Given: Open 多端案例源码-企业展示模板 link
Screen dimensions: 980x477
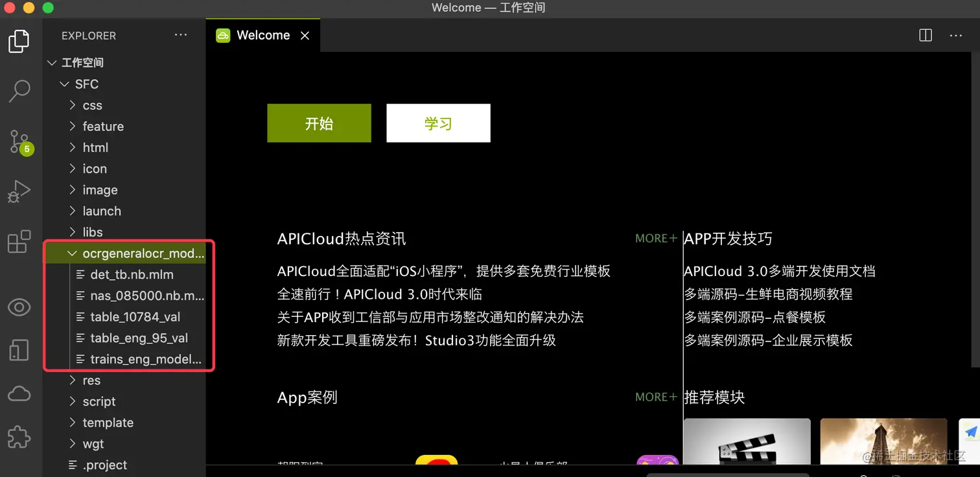Looking at the screenshot, I should coord(769,340).
